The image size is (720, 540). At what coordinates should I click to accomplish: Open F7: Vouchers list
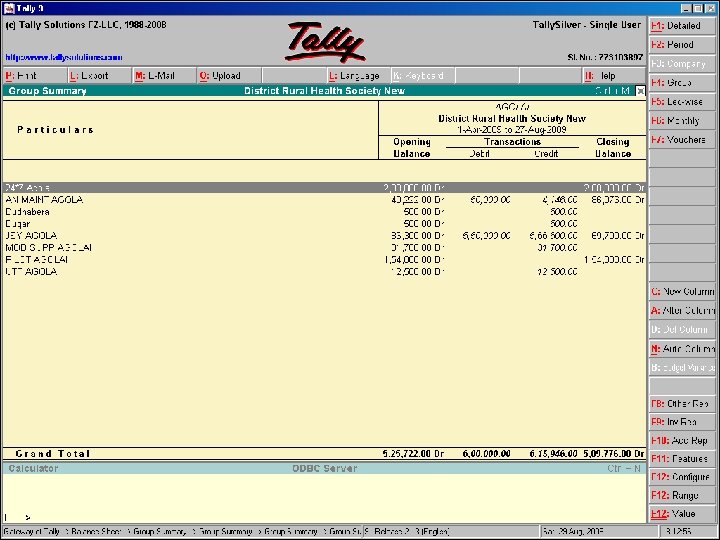[682, 140]
